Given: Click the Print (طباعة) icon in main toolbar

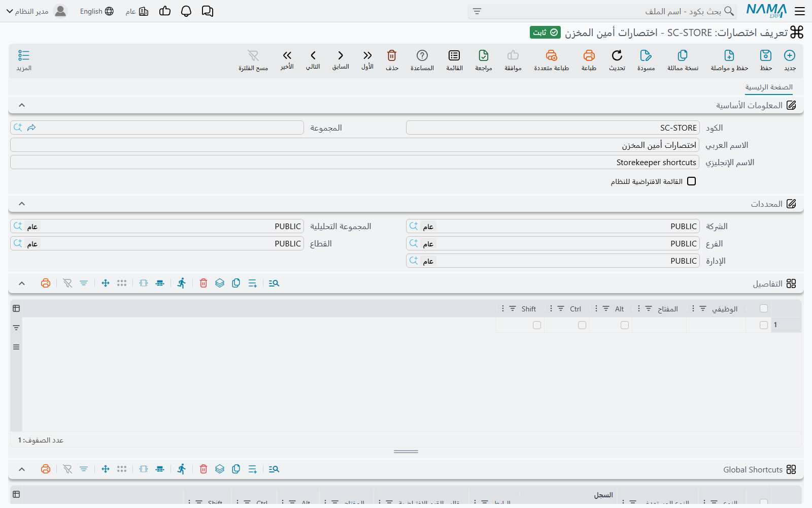Looking at the screenshot, I should [x=589, y=55].
